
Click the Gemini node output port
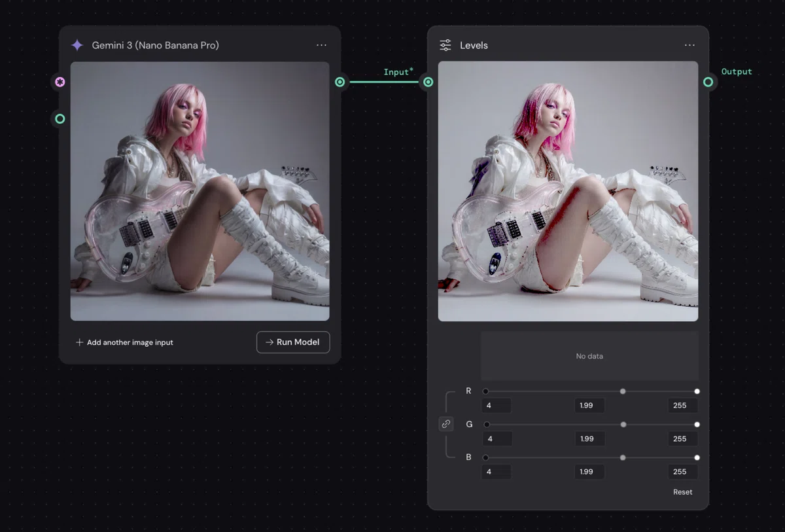(340, 82)
